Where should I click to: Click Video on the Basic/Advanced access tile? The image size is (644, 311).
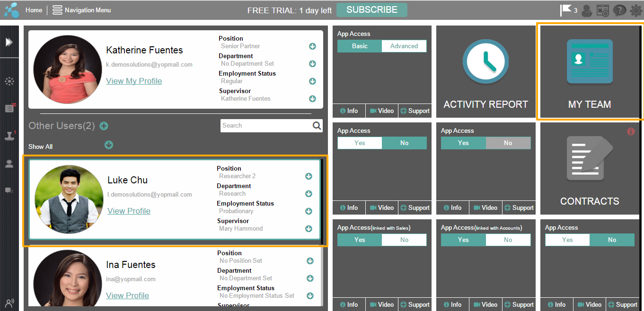[382, 111]
